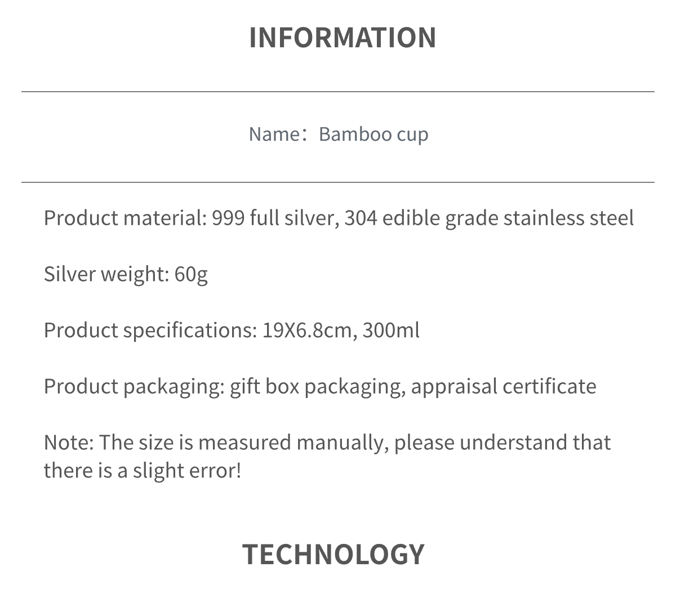Click the divider line below INFORMATION
The width and height of the screenshot is (676, 616).
338,91
